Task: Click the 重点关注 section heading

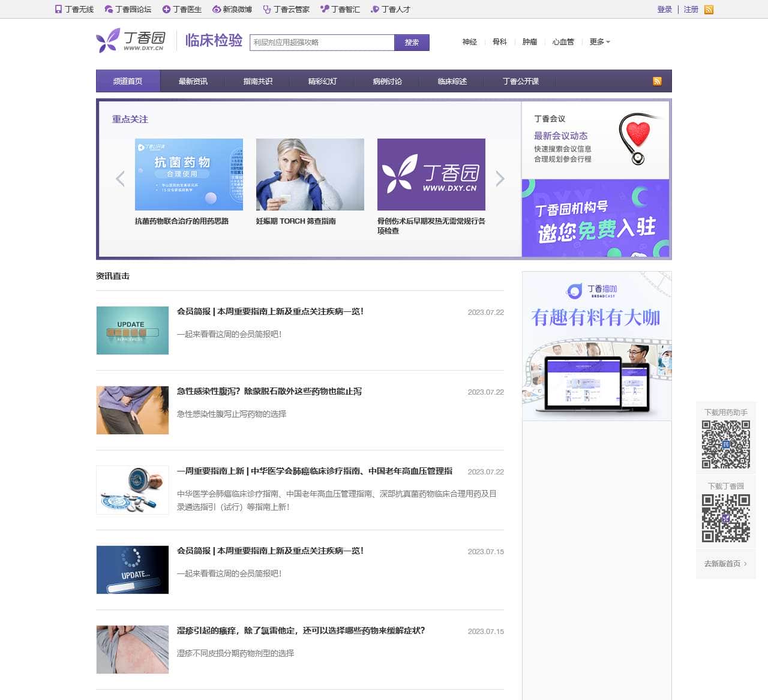Action: (x=130, y=119)
